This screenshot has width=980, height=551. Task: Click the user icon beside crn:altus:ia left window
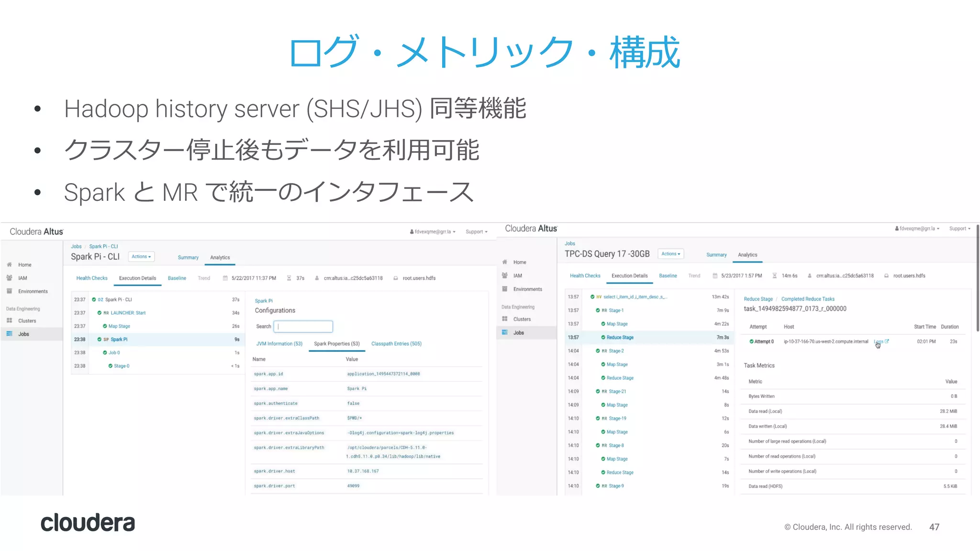(317, 278)
